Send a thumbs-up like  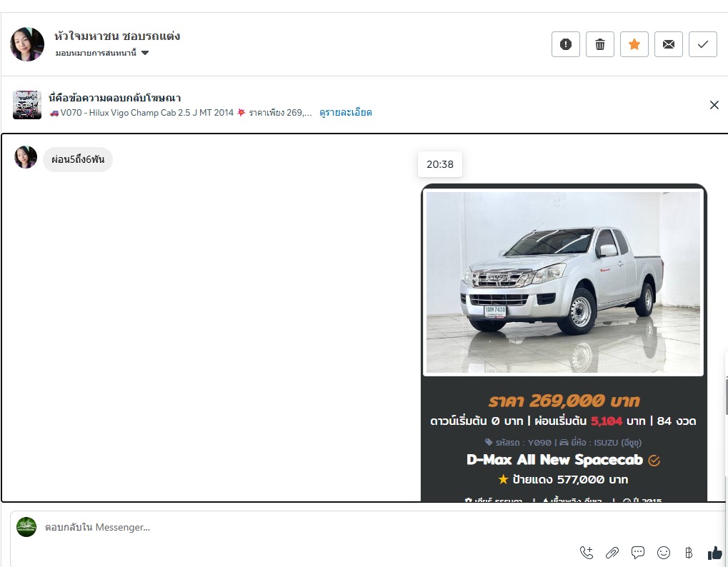pyautogui.click(x=715, y=553)
